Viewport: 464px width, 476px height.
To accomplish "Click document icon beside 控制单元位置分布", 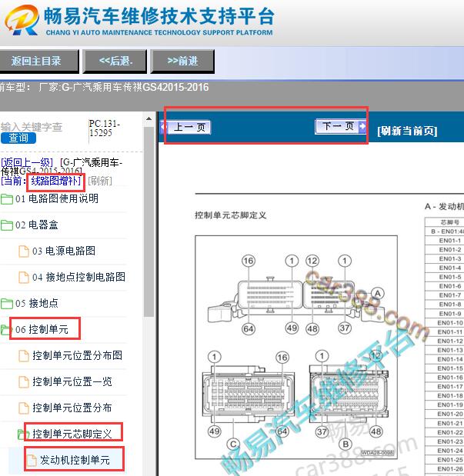I will pyautogui.click(x=24, y=408).
